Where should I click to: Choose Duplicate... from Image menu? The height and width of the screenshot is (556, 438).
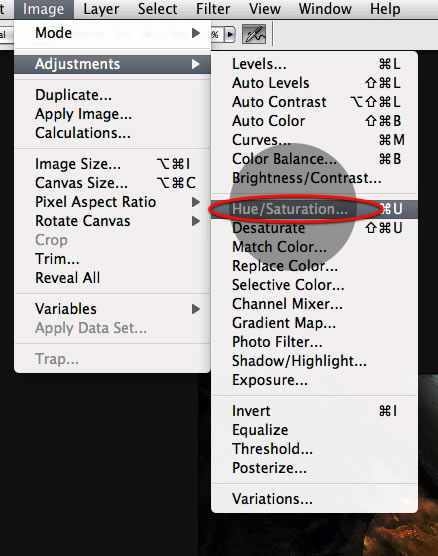tap(112, 95)
